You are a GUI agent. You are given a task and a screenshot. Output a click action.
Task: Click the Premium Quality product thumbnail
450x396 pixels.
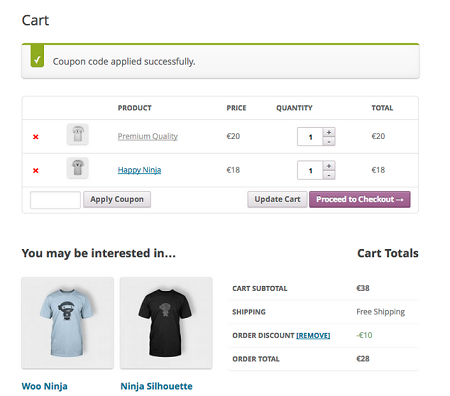[x=77, y=134]
